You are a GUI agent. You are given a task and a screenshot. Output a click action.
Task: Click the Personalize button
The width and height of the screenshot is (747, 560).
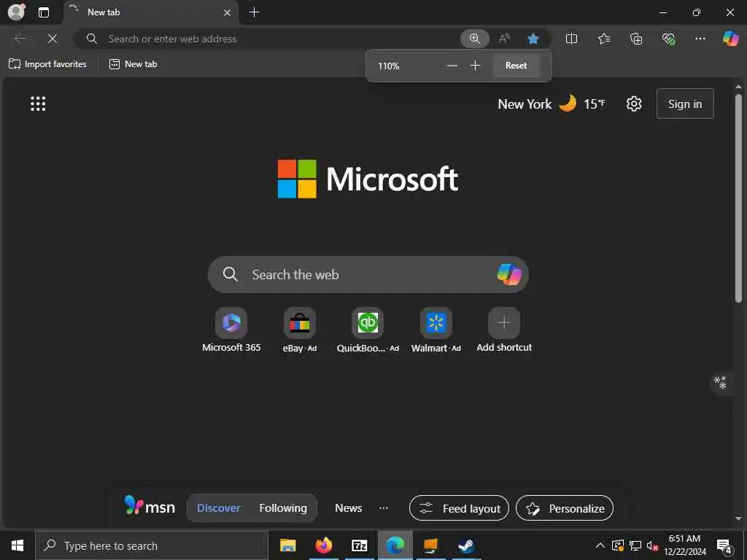click(565, 508)
